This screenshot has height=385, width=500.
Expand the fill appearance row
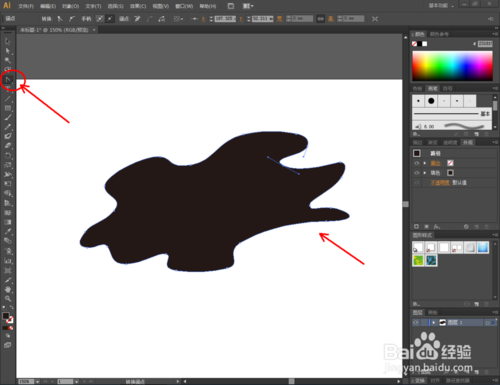pos(425,173)
